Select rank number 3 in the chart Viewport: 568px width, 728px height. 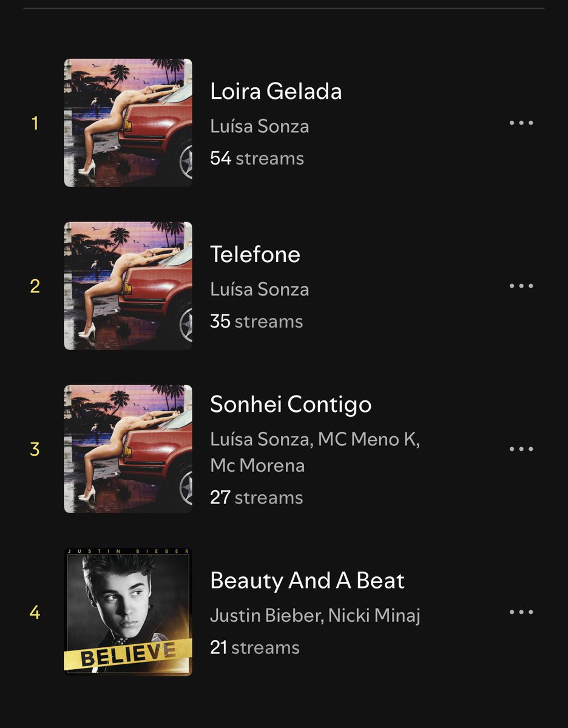(35, 450)
